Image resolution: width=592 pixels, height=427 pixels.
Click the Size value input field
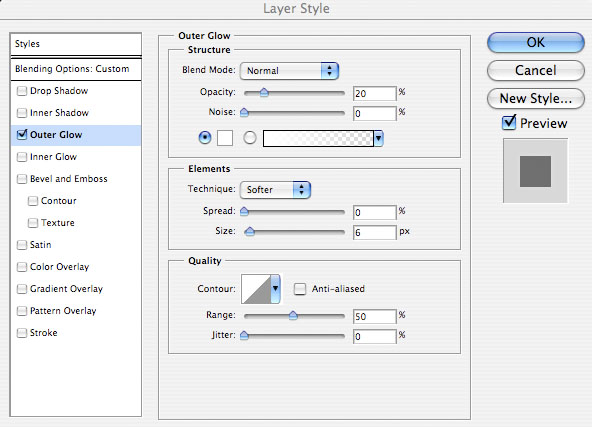pyautogui.click(x=375, y=232)
